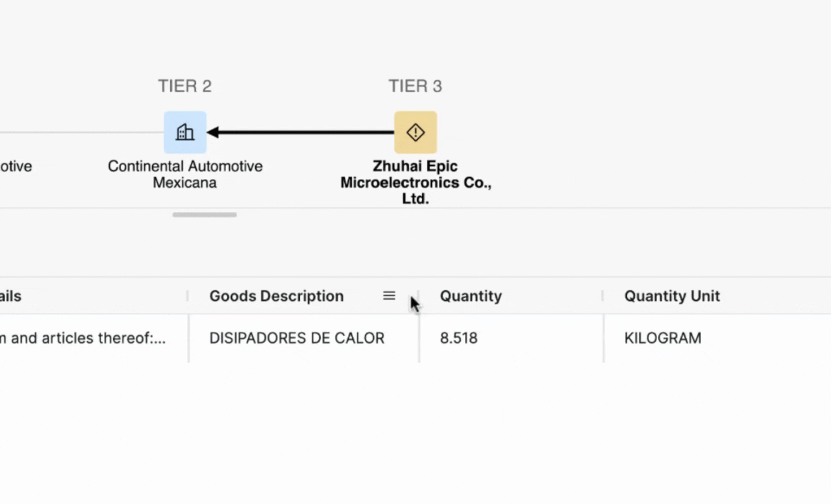
Task: Click the Zhuhai Epic Microelectronics Co., Ltd. label
Action: 415,182
